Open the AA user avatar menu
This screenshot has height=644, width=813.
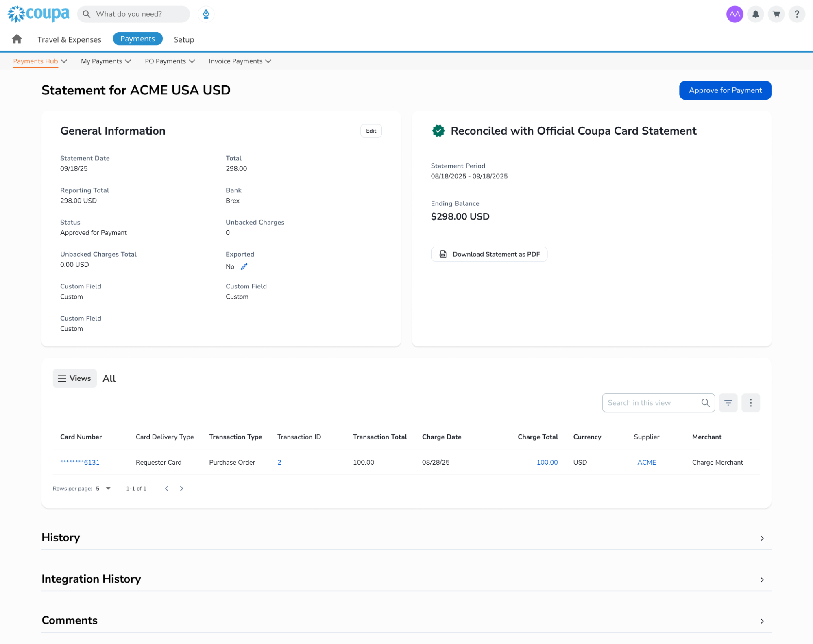[735, 14]
